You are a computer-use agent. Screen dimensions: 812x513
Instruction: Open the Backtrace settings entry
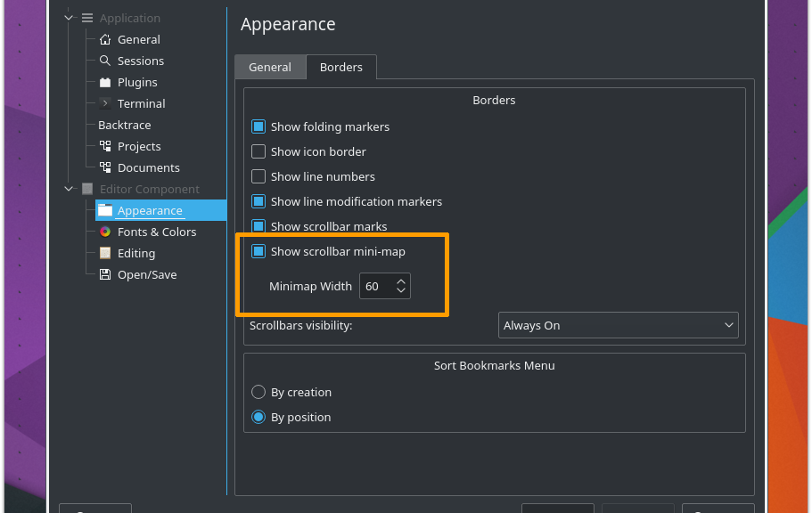click(124, 125)
